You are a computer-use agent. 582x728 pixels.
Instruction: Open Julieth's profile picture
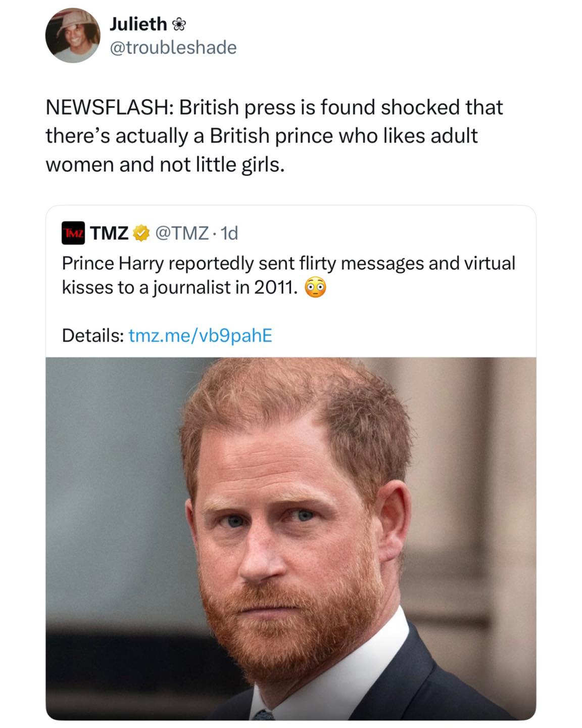point(73,35)
